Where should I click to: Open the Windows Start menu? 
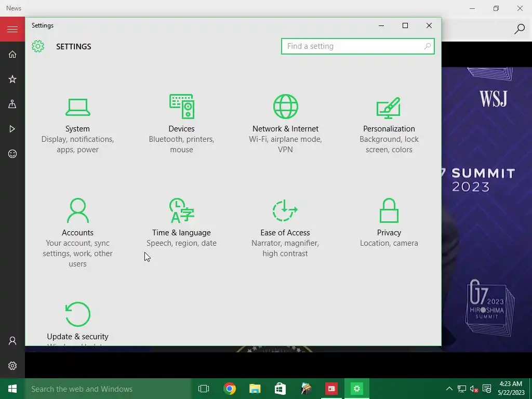(12, 389)
